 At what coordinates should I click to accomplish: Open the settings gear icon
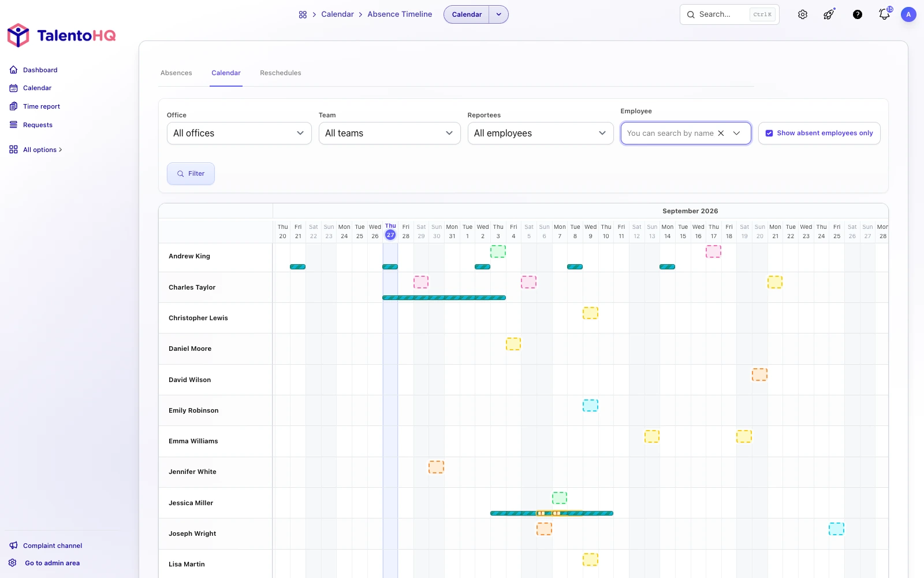click(803, 14)
